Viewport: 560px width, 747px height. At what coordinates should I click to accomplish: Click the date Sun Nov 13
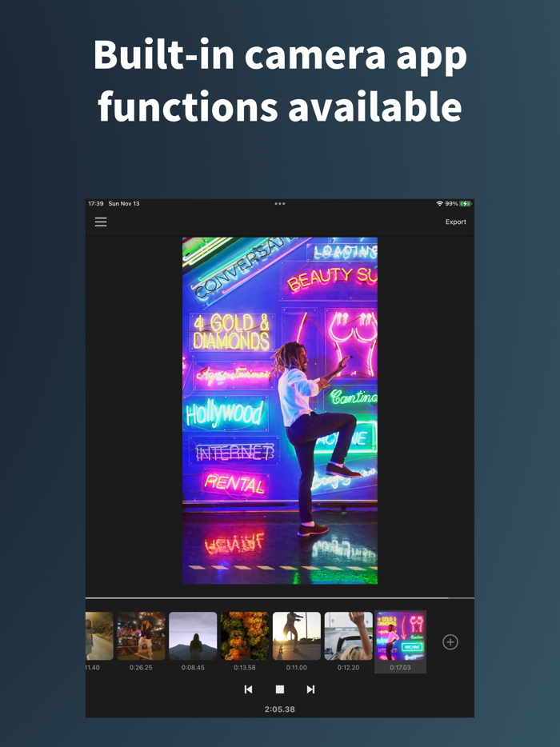[124, 204]
